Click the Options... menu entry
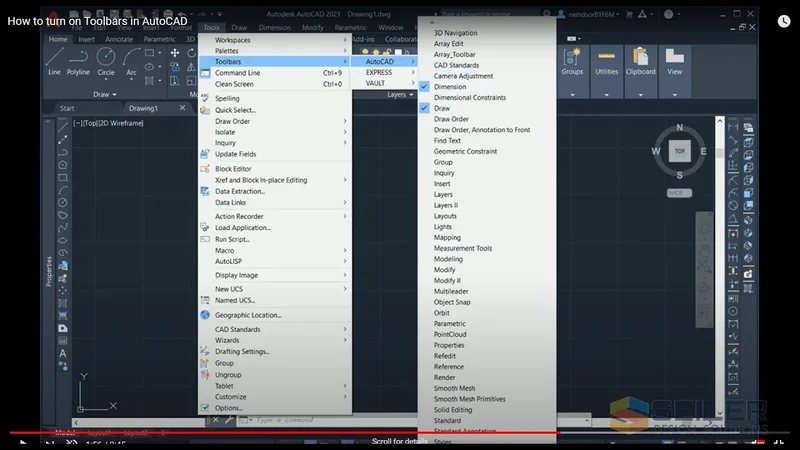The height and width of the screenshot is (450, 800). 228,408
